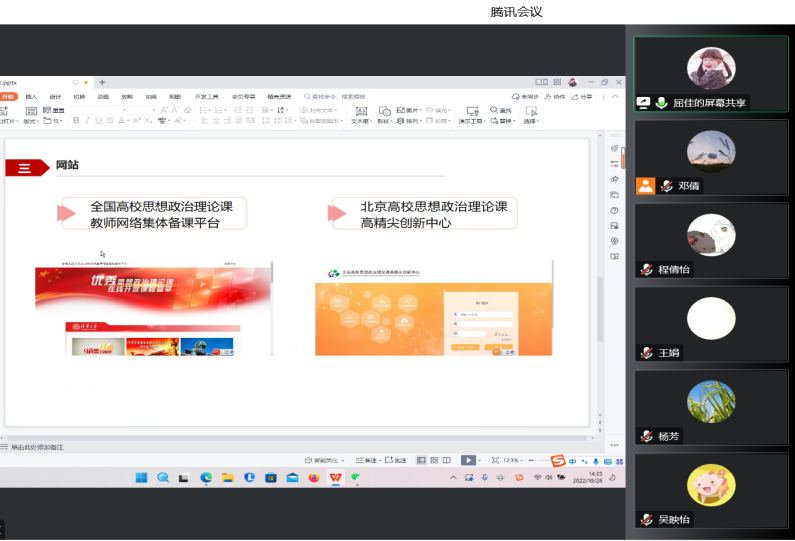Image resolution: width=795 pixels, height=541 pixels.
Task: Toggle superscript X² button
Action: (137, 121)
